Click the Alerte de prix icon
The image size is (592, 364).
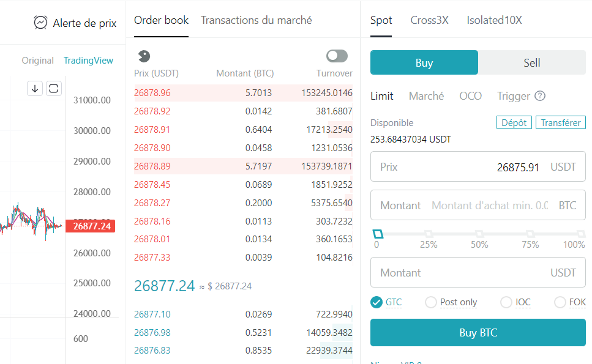pyautogui.click(x=42, y=23)
